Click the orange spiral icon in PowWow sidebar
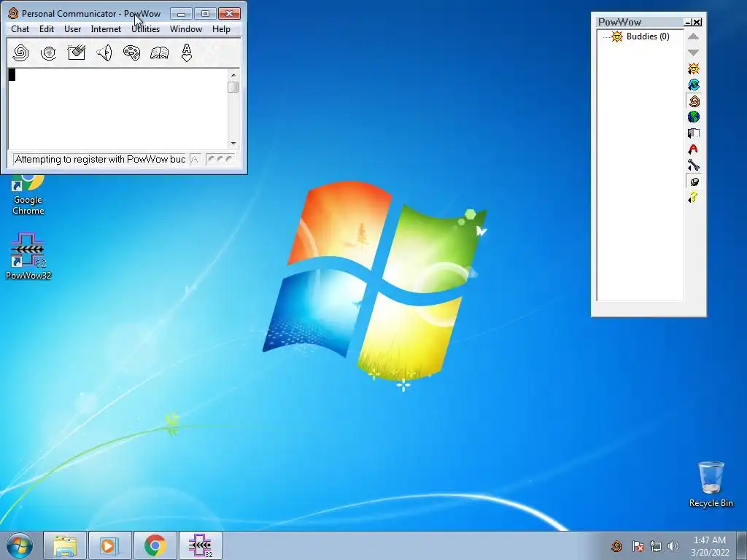 pos(694,101)
